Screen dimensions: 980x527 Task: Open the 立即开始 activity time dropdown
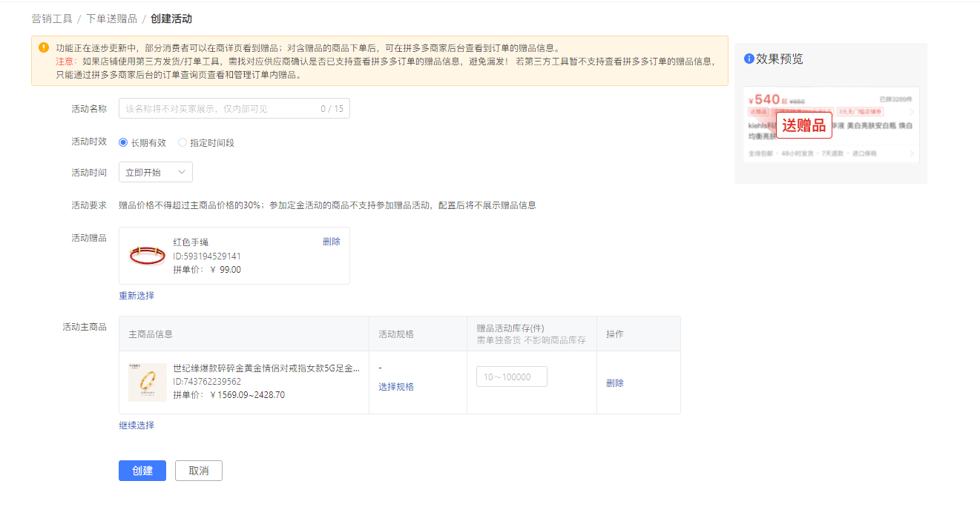tap(155, 172)
